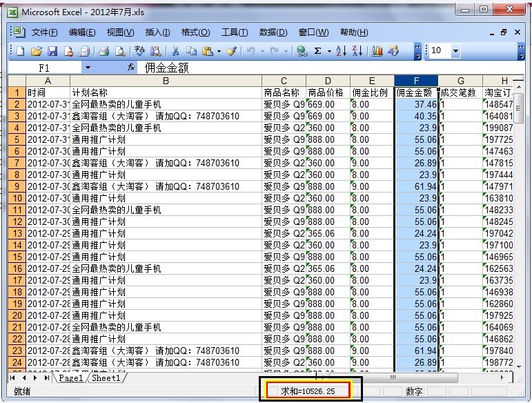Open the 帮助(H) menu
This screenshot has height=403, width=532.
(354, 32)
